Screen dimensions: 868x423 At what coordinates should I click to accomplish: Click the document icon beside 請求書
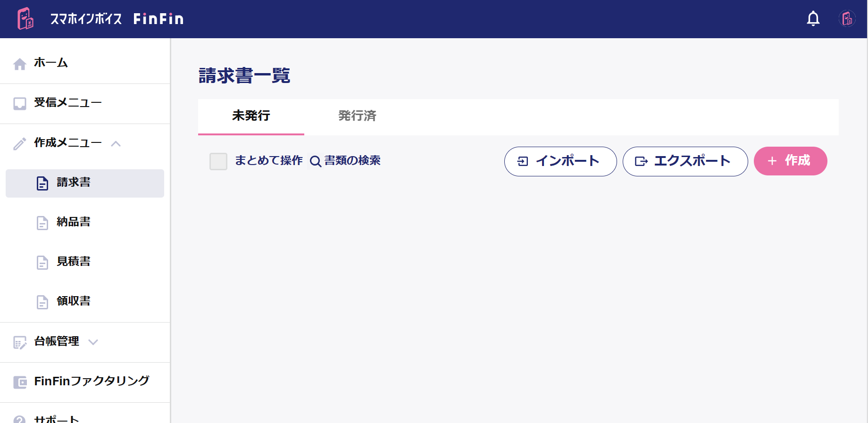(x=42, y=183)
